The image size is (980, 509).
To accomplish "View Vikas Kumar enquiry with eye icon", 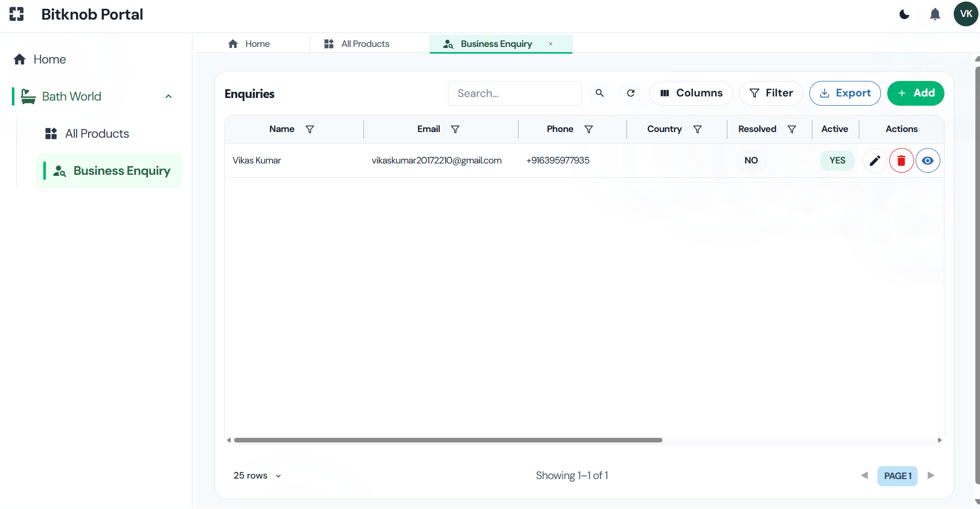I will [927, 161].
